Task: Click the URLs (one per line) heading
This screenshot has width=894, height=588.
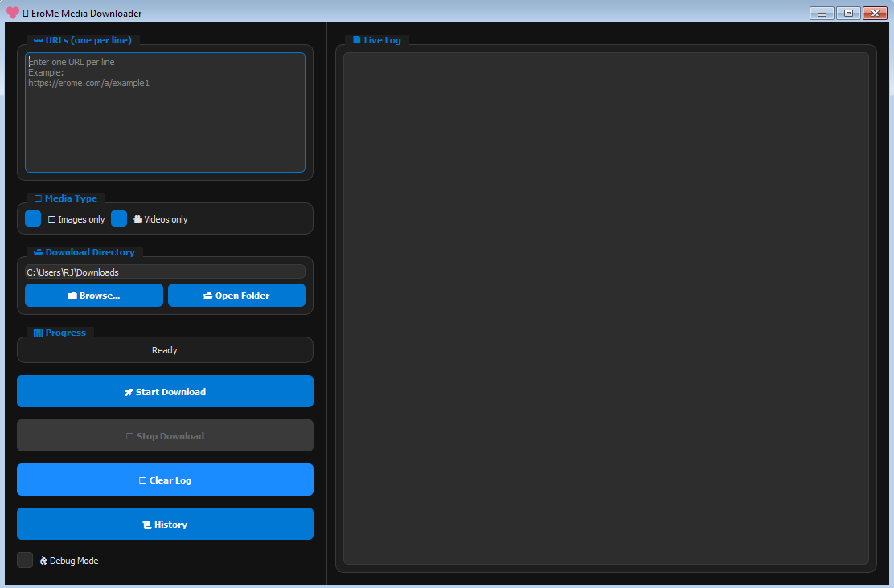Action: click(83, 40)
